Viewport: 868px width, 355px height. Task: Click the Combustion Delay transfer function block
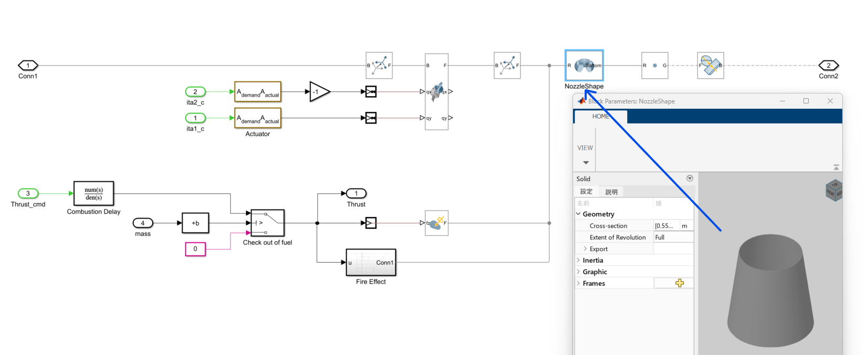94,194
